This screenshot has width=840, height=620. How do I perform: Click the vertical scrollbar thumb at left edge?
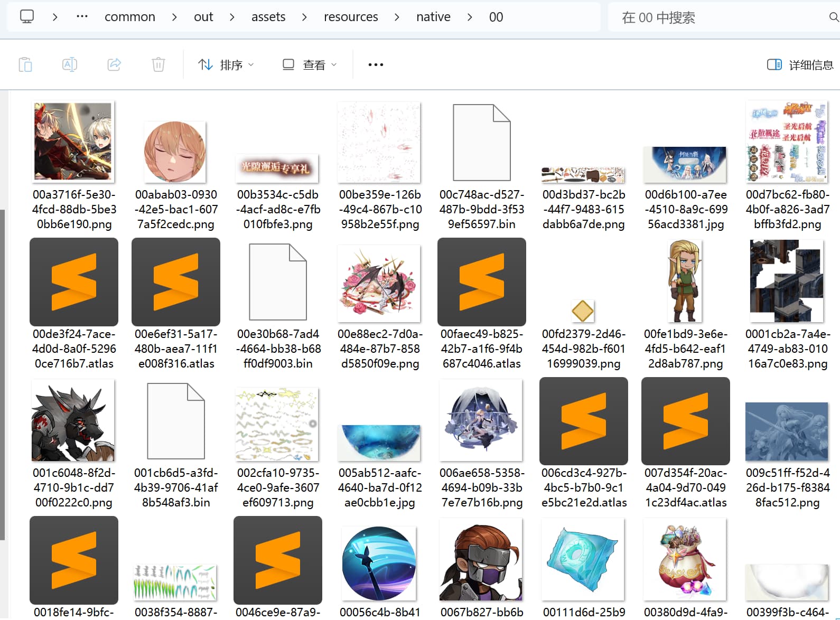(3, 375)
